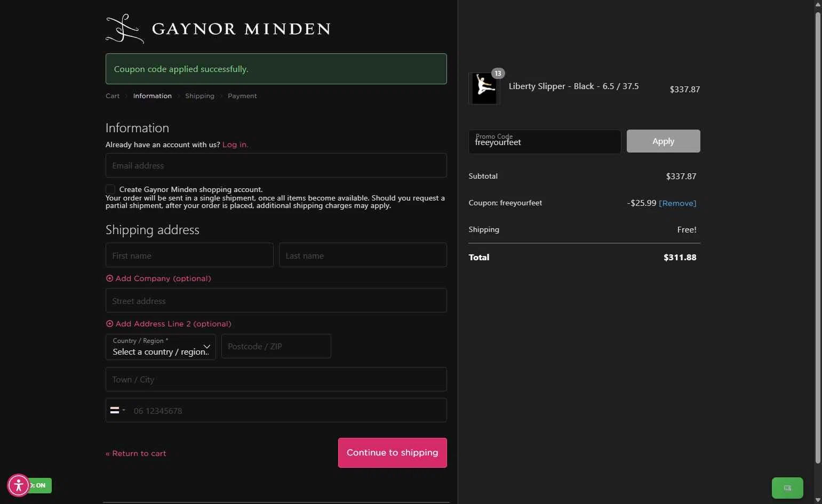Click the Gaynor Minden wordmark

point(241,29)
